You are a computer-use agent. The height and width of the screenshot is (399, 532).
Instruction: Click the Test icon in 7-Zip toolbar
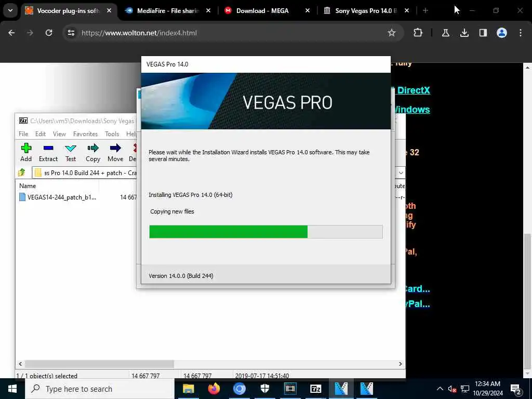coord(71,152)
